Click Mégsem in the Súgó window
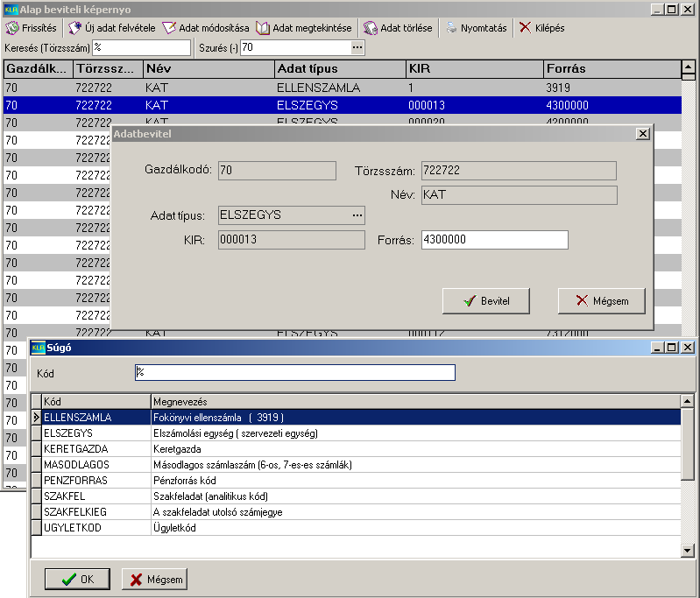The image size is (700, 598). click(x=154, y=580)
